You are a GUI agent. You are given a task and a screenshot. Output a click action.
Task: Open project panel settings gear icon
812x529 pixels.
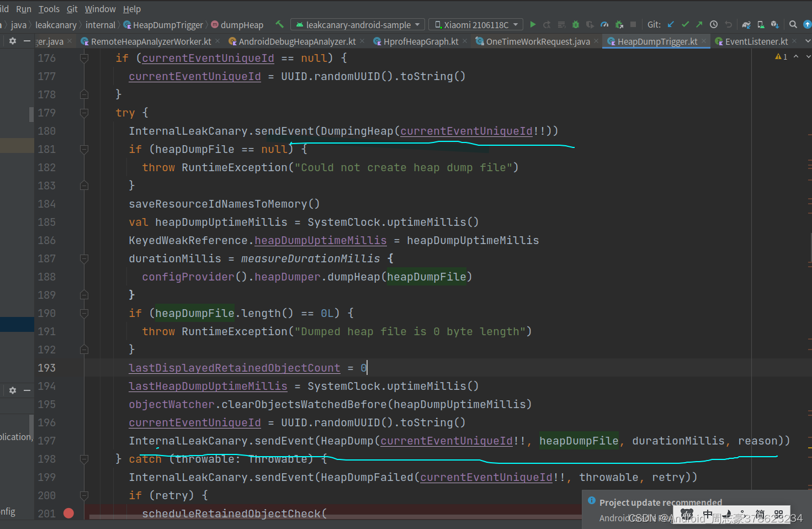(13, 41)
